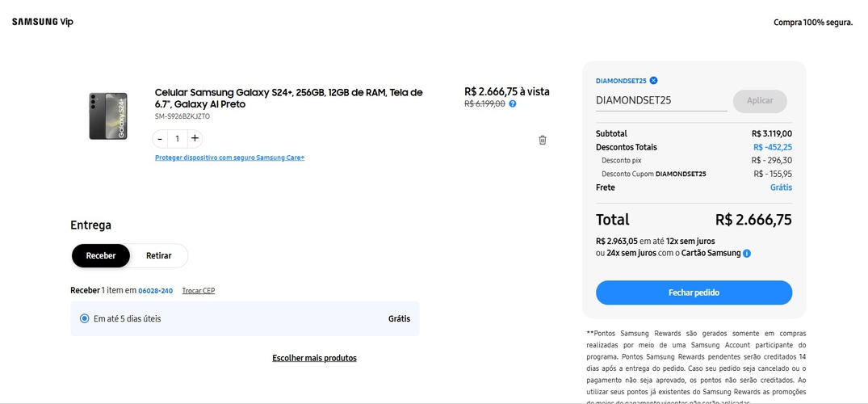Viewport: 868px width, 404px height.
Task: Click Escolher mais produtos link
Action: point(314,358)
